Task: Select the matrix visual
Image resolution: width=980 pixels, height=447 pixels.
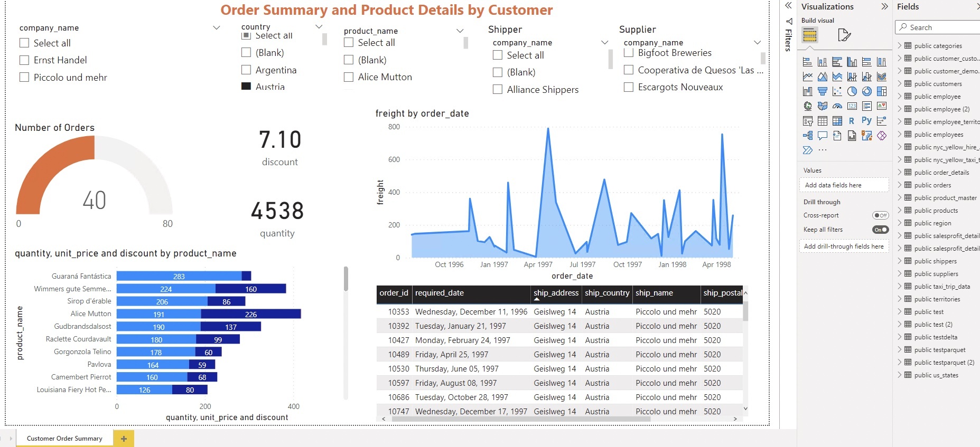Action: (837, 121)
